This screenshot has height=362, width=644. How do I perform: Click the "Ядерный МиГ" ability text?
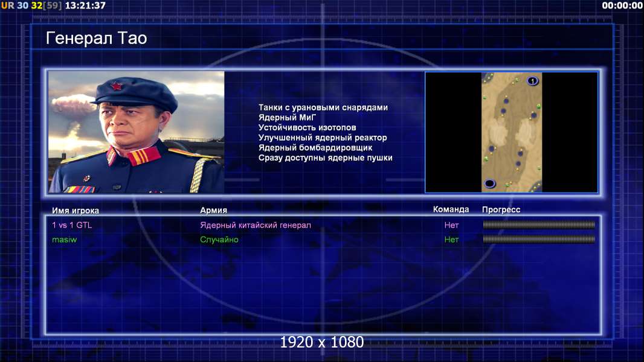pos(287,118)
